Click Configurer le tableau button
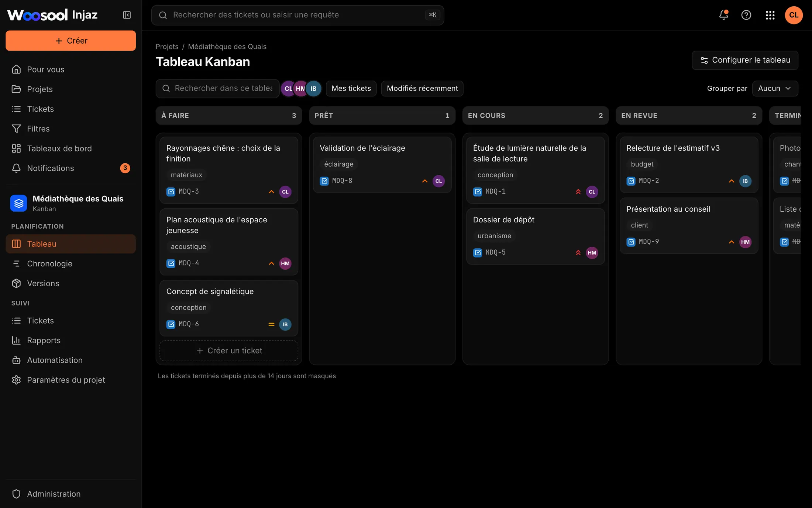The height and width of the screenshot is (508, 812). pos(745,60)
